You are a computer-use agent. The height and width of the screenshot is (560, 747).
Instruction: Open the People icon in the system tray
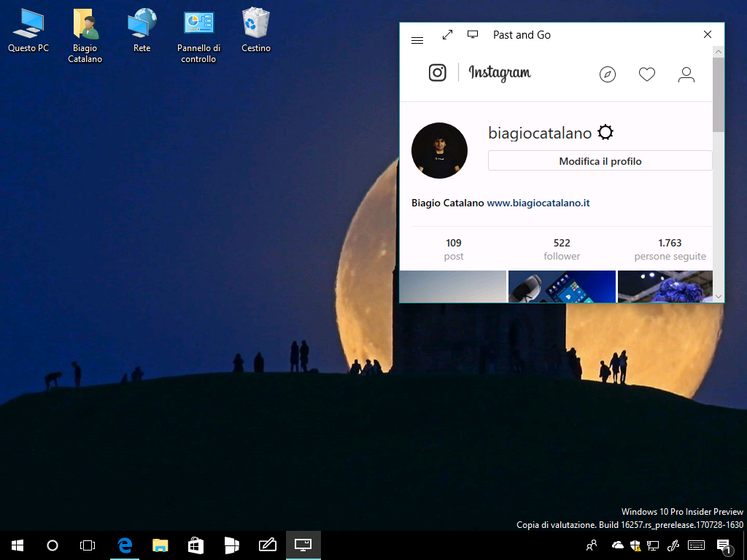click(591, 545)
